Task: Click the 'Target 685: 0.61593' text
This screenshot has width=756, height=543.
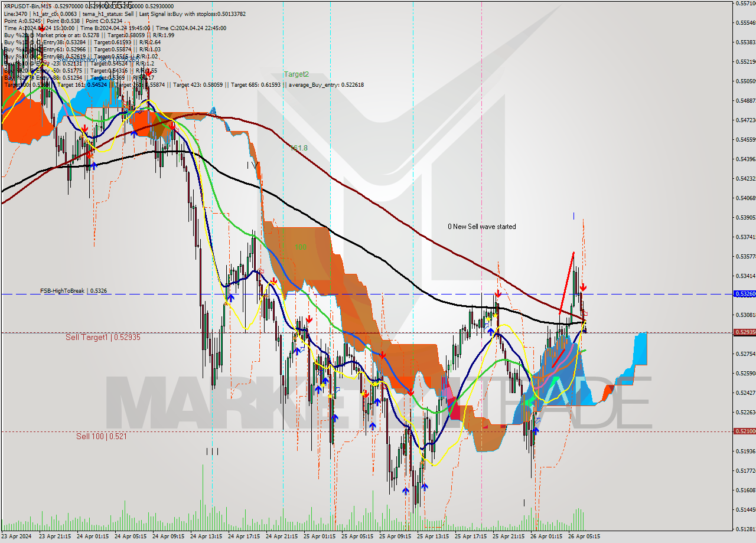Action: pos(257,84)
